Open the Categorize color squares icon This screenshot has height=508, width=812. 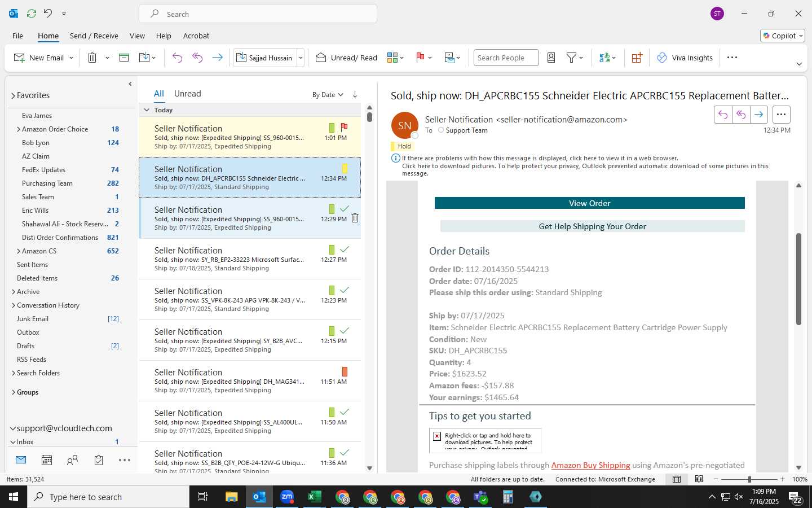[392, 58]
